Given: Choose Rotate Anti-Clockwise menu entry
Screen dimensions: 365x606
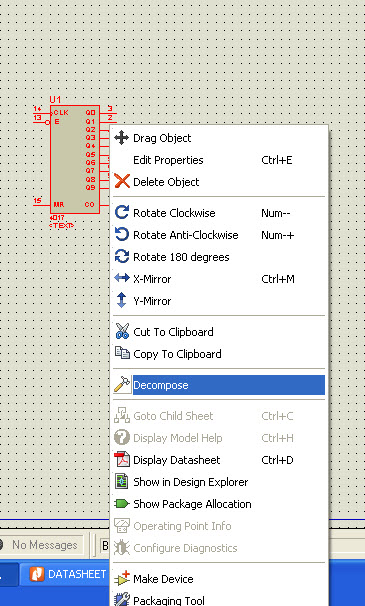Looking at the screenshot, I should tap(219, 235).
